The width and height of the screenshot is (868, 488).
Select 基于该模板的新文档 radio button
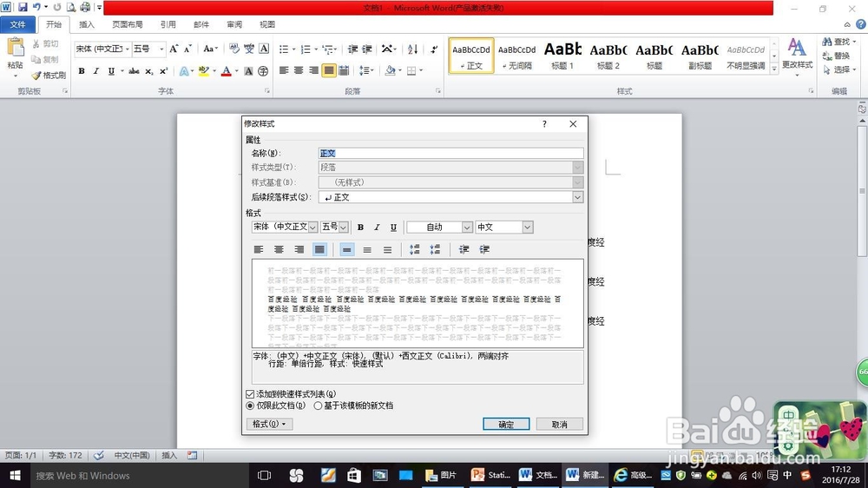click(318, 406)
